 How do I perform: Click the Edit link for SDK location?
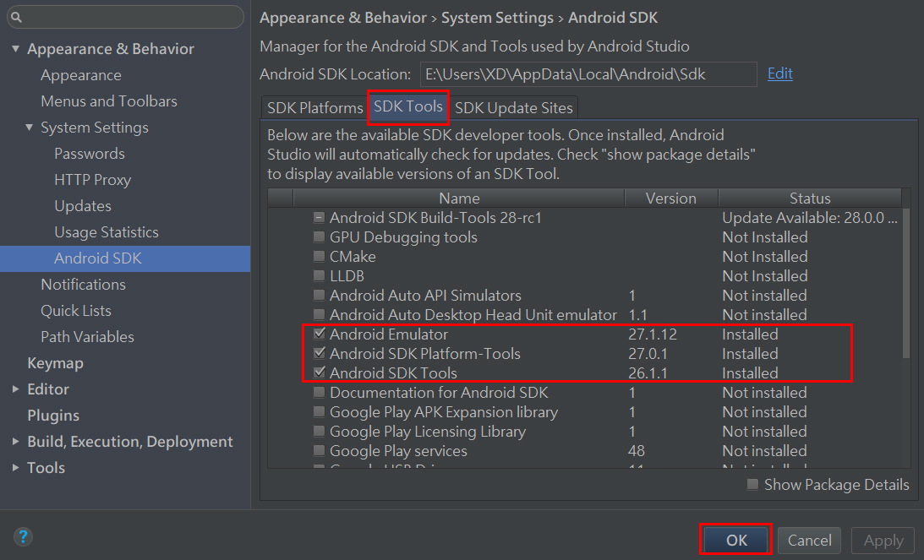pos(779,73)
